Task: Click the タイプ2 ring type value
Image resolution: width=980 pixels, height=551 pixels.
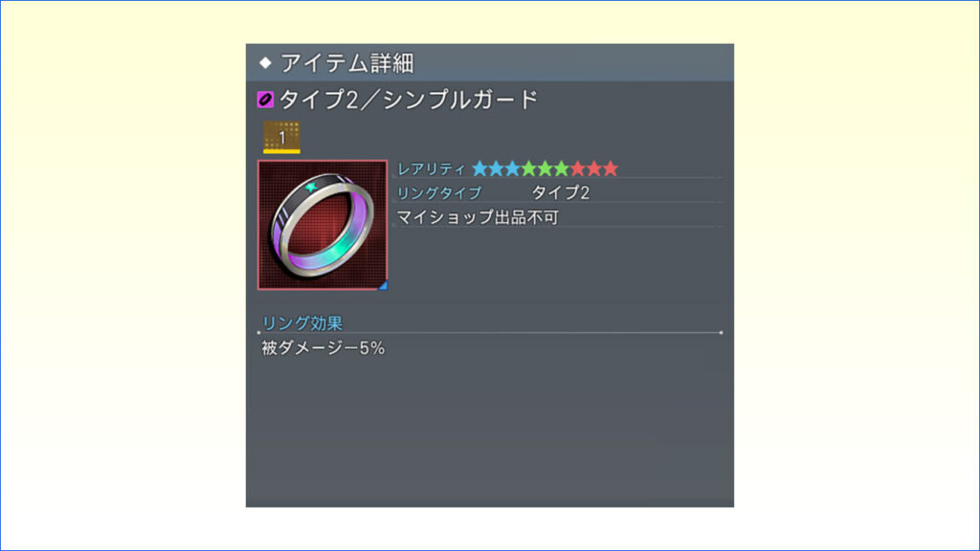Action: point(561,193)
